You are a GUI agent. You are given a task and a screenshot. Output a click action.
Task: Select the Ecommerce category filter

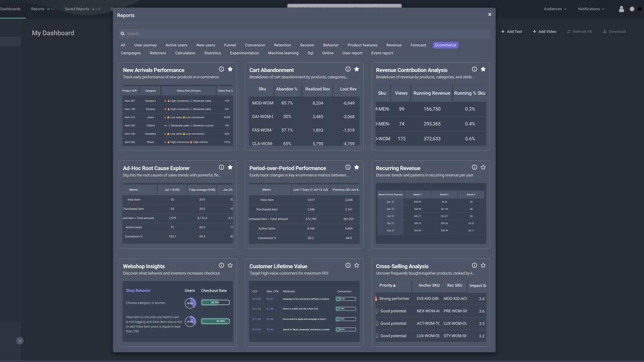[x=446, y=45]
